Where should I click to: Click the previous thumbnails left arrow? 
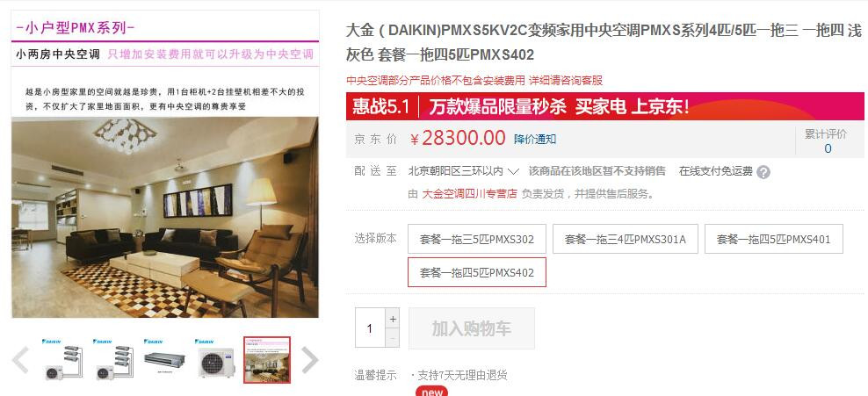(x=20, y=359)
